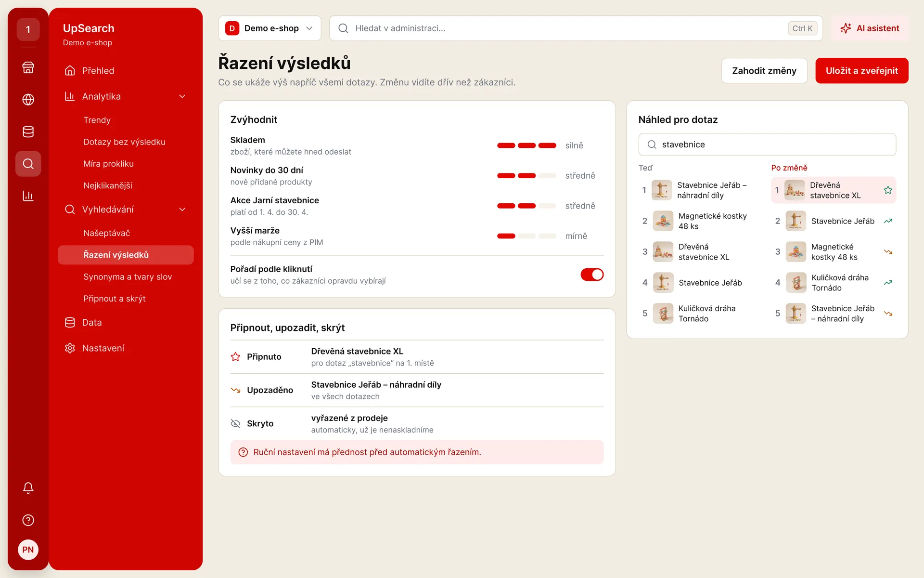
Task: Adjust the Skladem boost strength bar
Action: tap(526, 145)
